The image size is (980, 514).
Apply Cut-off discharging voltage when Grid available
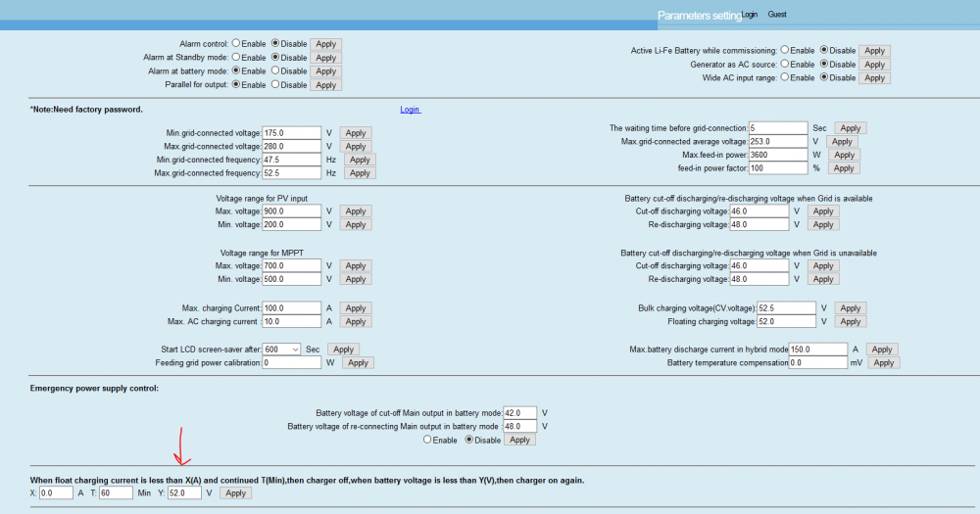[x=822, y=211]
